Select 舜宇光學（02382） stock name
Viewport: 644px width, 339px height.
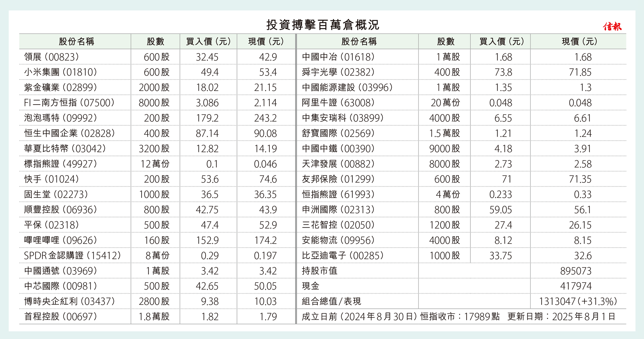338,72
